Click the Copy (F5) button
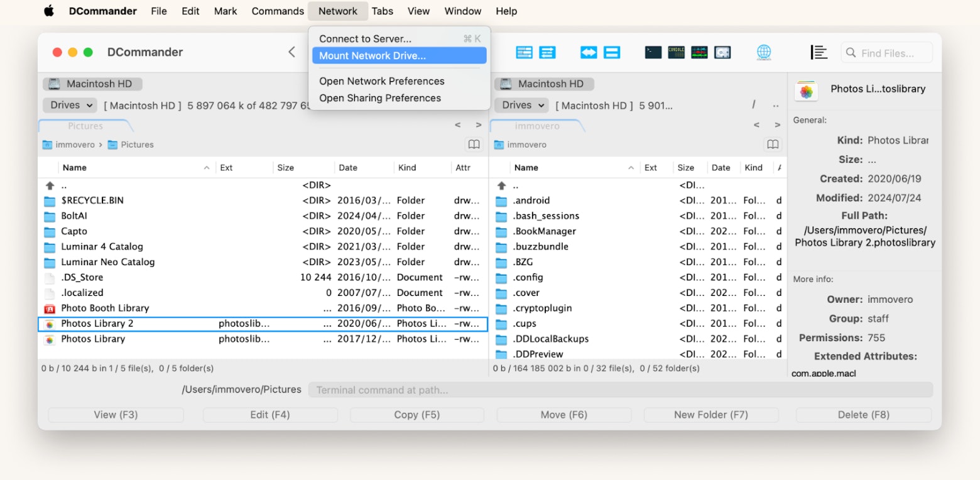980x480 pixels. click(417, 415)
